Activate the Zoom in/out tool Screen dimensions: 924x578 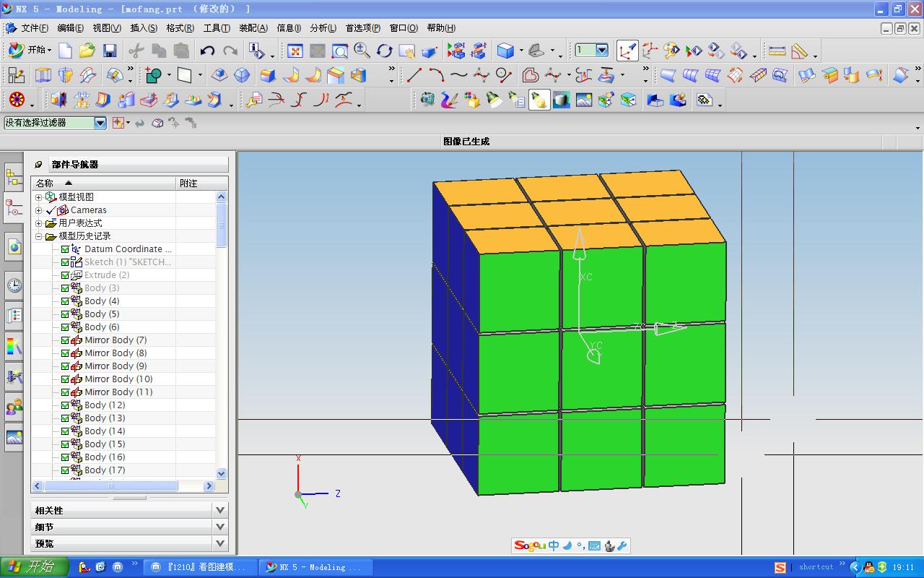[x=362, y=51]
